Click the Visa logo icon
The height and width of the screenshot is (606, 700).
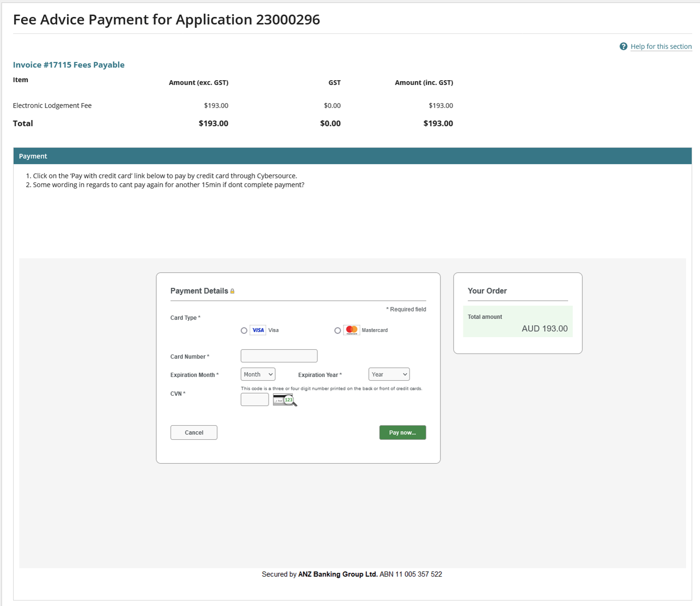(x=258, y=330)
